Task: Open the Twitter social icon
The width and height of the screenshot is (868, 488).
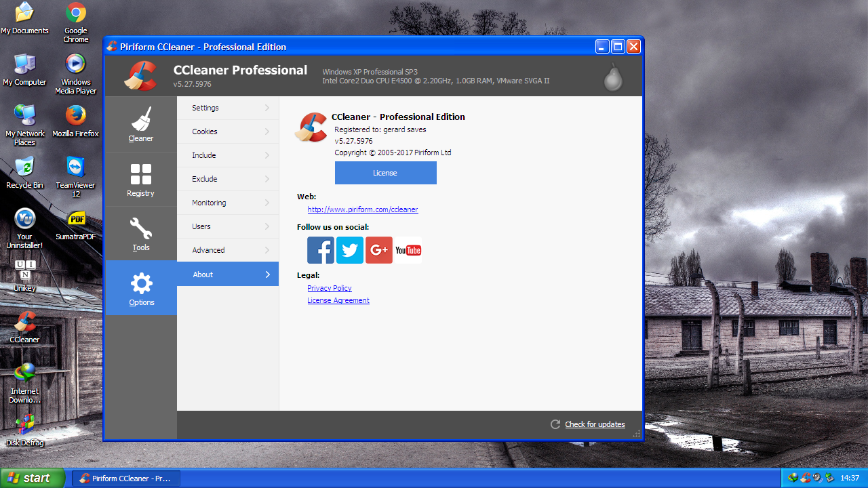Action: tap(350, 250)
